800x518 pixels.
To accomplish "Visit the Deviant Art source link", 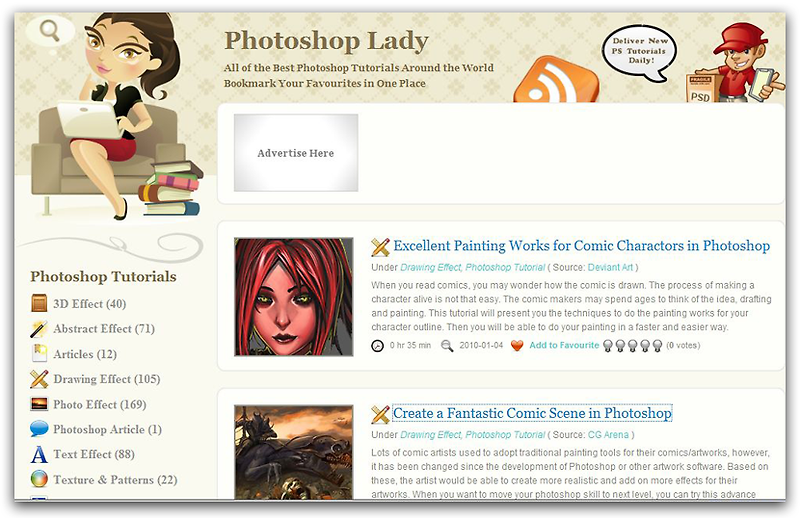I will pos(610,267).
